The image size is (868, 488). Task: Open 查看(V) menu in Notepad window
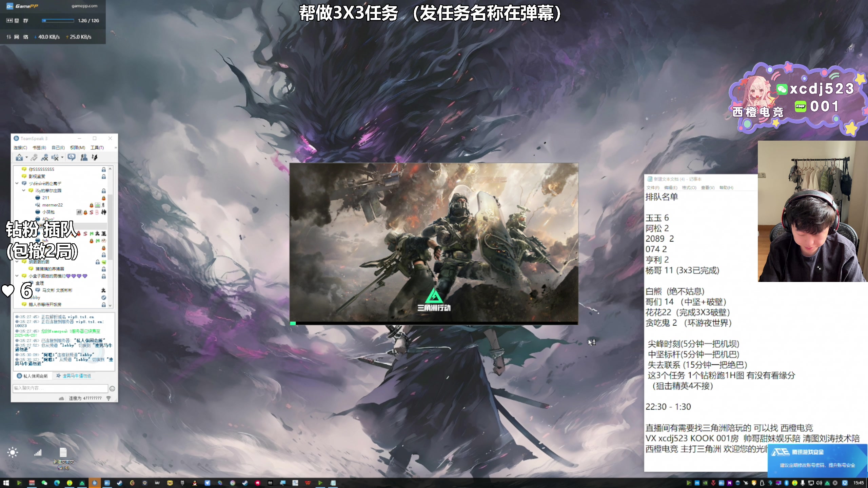coord(708,187)
